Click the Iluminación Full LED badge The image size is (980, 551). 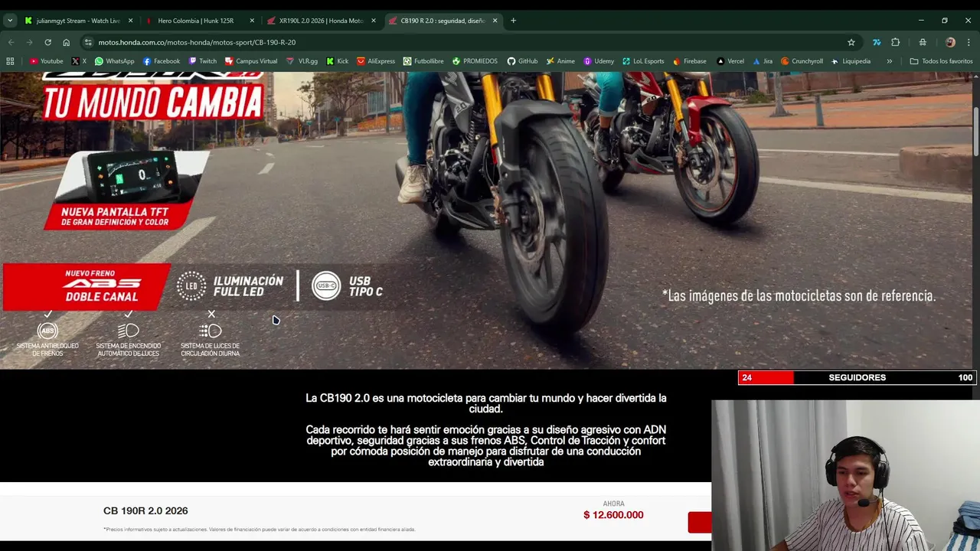tap(230, 286)
